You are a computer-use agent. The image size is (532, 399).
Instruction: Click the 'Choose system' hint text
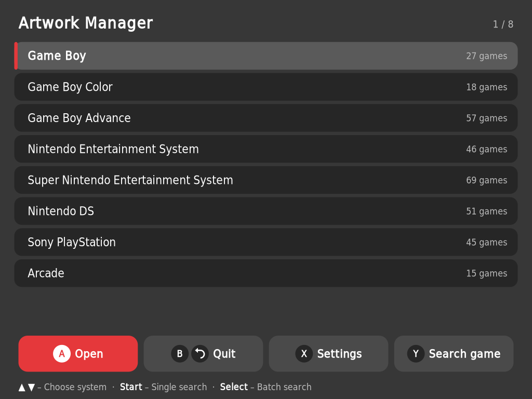coord(75,387)
